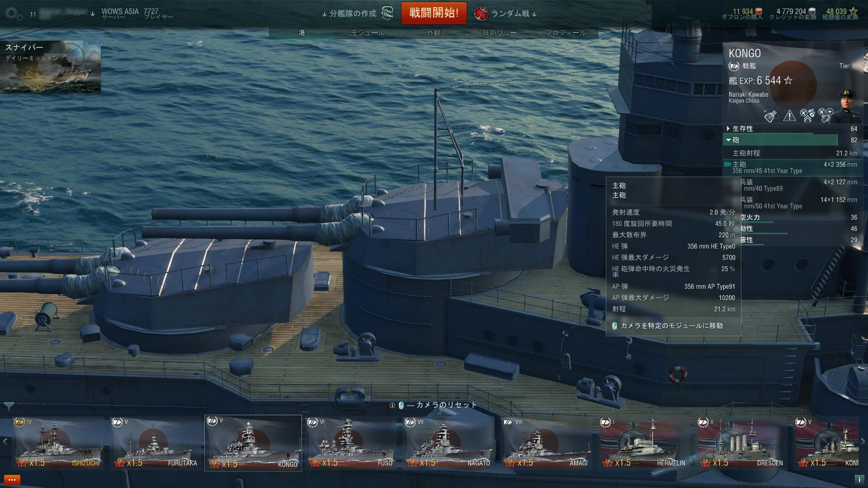Expand the 生存性 survivability stats row
The image size is (868, 488).
point(792,129)
